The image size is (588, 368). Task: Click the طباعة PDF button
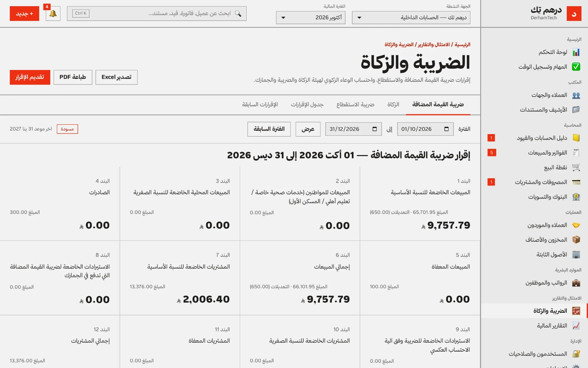73,77
